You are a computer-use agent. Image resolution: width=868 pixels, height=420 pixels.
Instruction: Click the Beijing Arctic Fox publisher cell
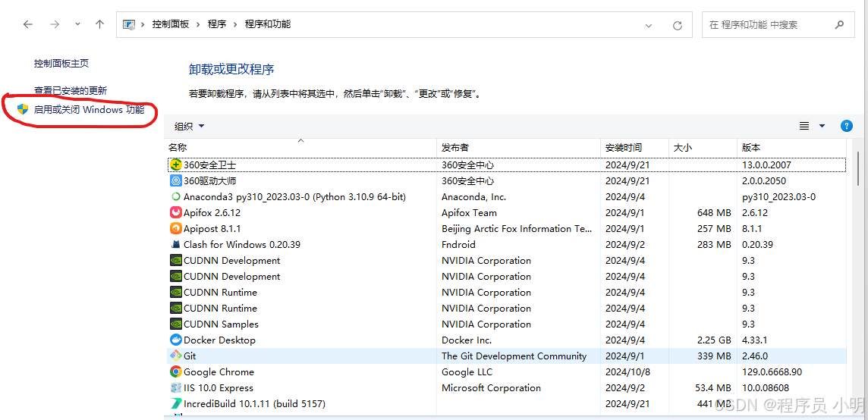click(517, 228)
